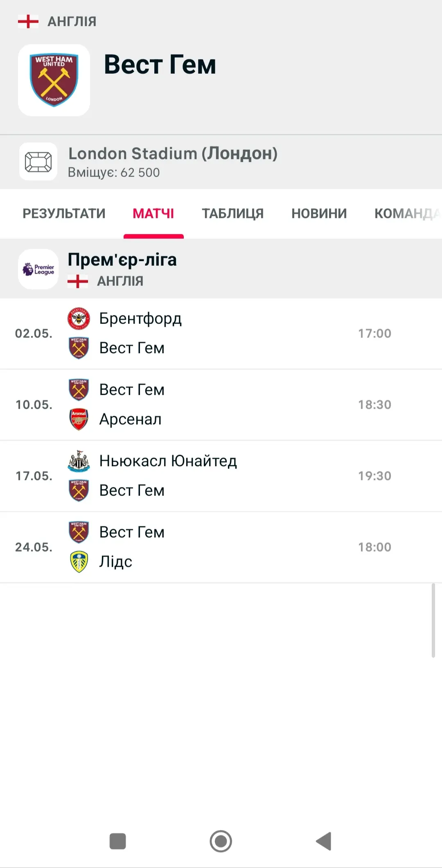Open Вест Гем vs Арсенал match on 10.05
Viewport: 442px width, 868px height.
(221, 405)
